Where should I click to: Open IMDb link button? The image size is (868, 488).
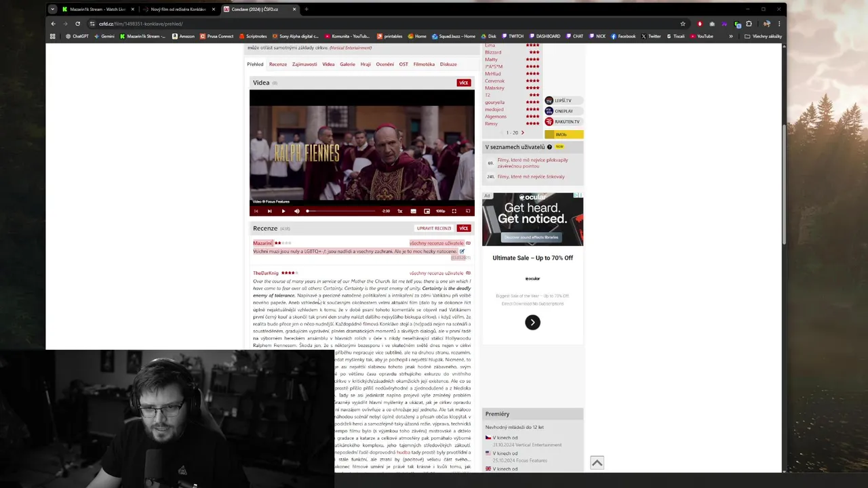click(564, 134)
